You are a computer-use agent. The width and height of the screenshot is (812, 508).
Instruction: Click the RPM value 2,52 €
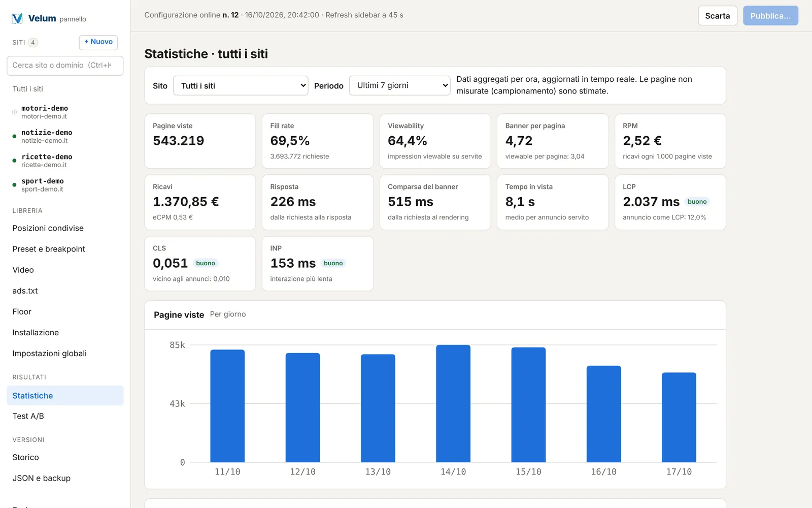[x=642, y=141]
